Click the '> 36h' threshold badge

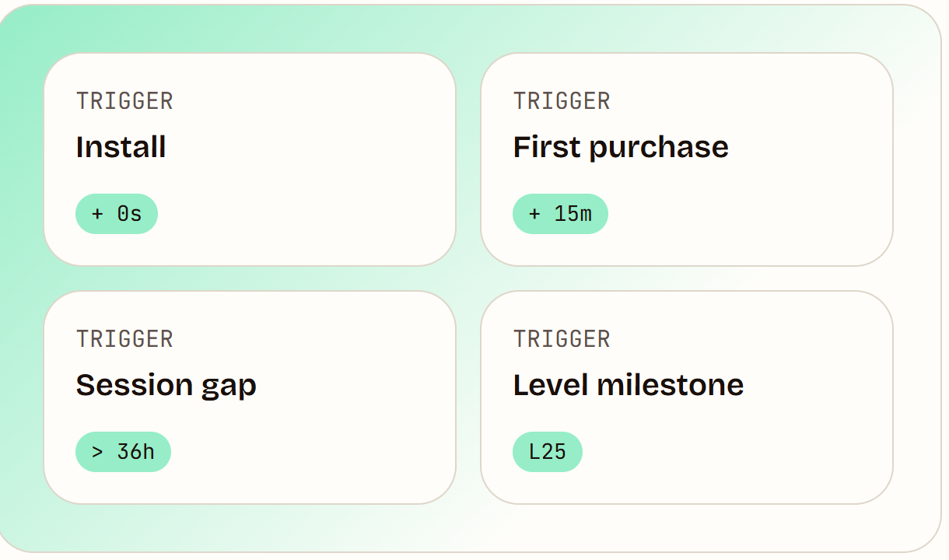click(x=123, y=452)
